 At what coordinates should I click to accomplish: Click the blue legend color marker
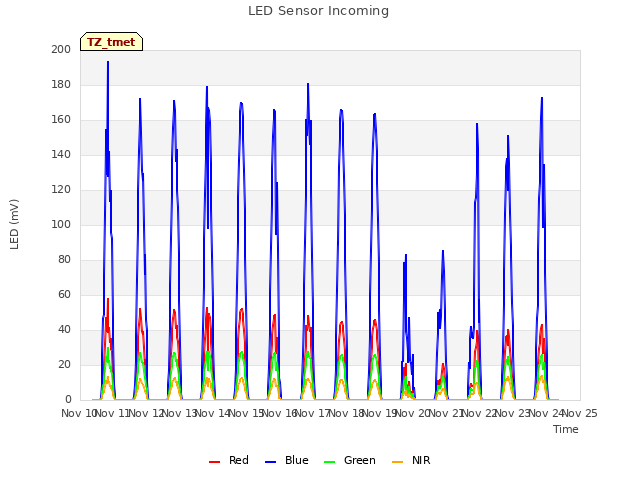pos(271,462)
